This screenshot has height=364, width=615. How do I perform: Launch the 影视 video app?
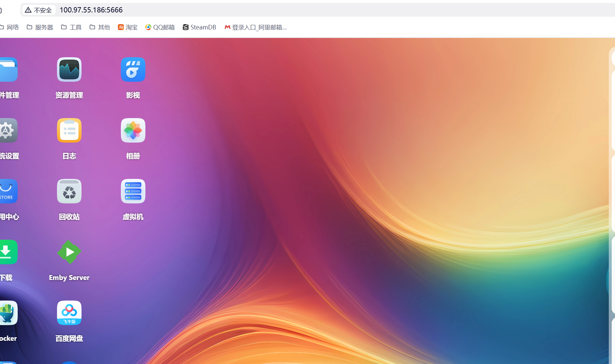pos(133,70)
